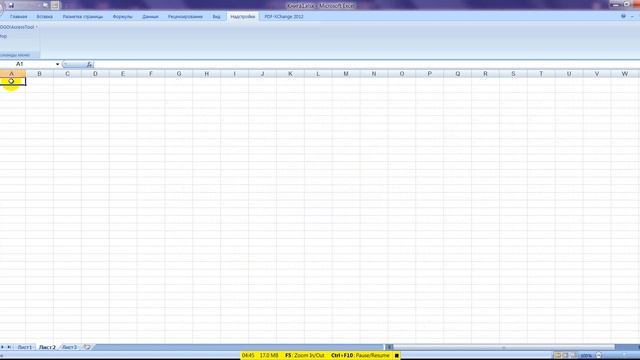The width and height of the screenshot is (640, 360).
Task: Click the 04:45 recording time text
Action: click(x=248, y=356)
